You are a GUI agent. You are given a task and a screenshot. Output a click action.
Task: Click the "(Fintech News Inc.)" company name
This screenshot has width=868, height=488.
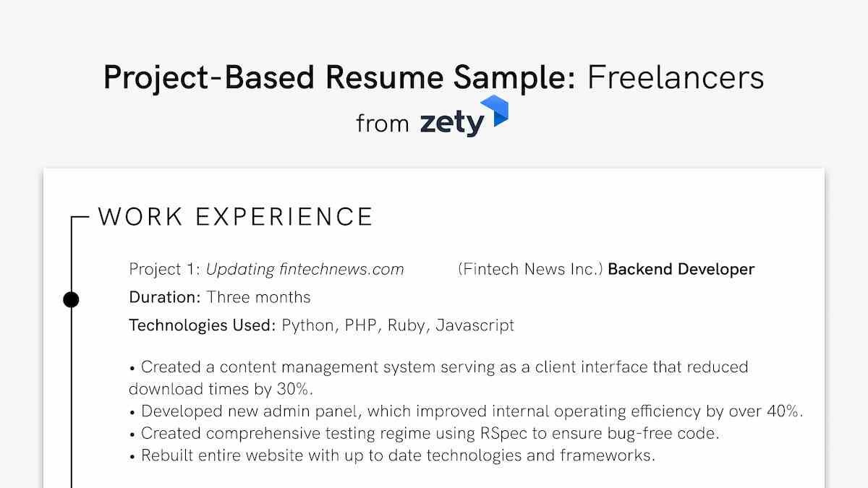(530, 270)
